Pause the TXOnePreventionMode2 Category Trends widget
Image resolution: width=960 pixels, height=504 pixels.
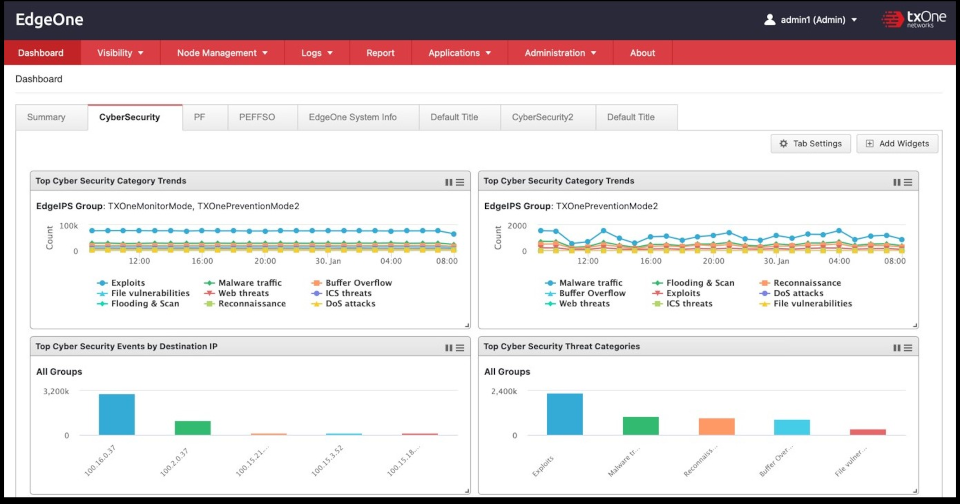coord(897,182)
